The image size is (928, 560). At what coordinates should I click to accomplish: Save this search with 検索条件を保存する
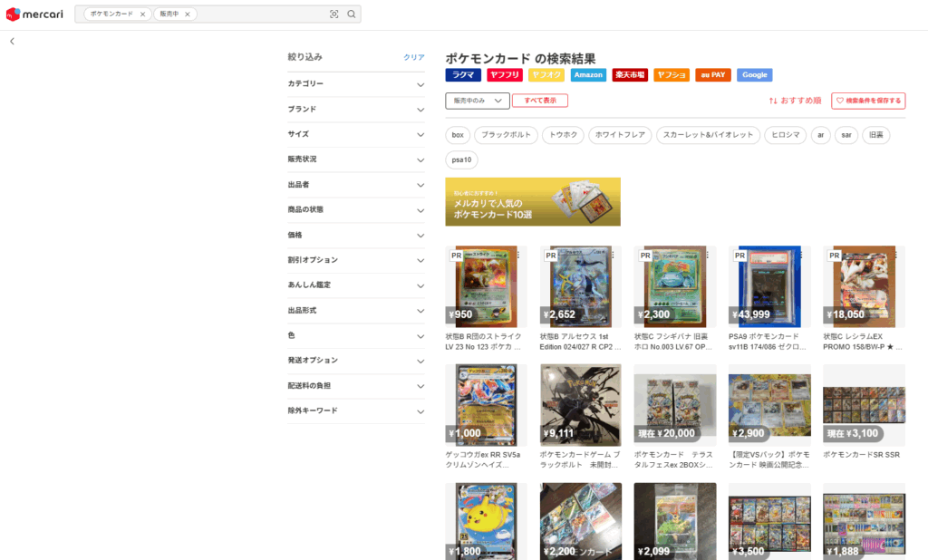[x=868, y=101]
